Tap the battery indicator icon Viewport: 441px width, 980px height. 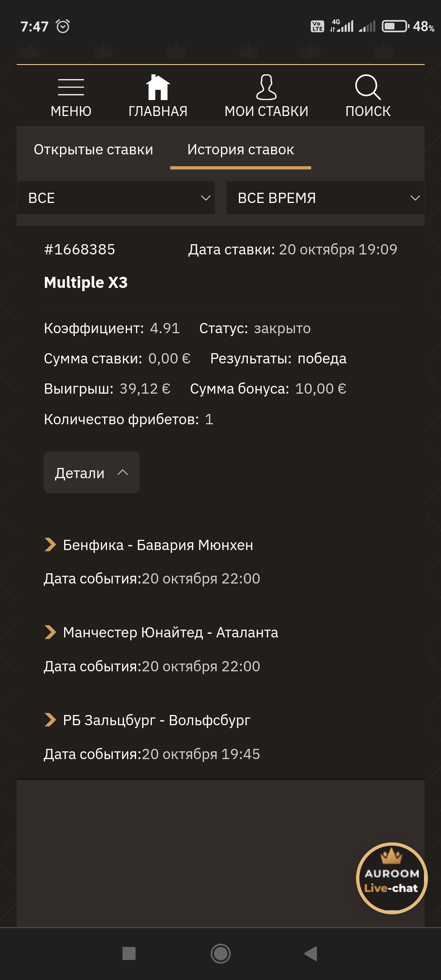coord(395,27)
